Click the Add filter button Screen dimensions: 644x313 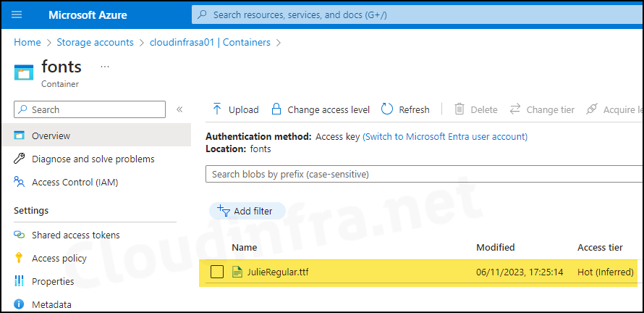coord(247,211)
